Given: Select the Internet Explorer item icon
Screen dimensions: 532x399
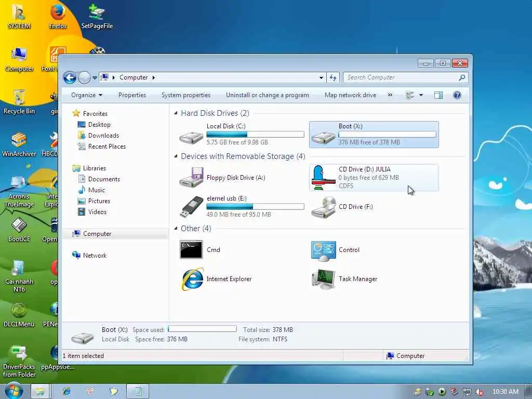Looking at the screenshot, I should [x=192, y=279].
